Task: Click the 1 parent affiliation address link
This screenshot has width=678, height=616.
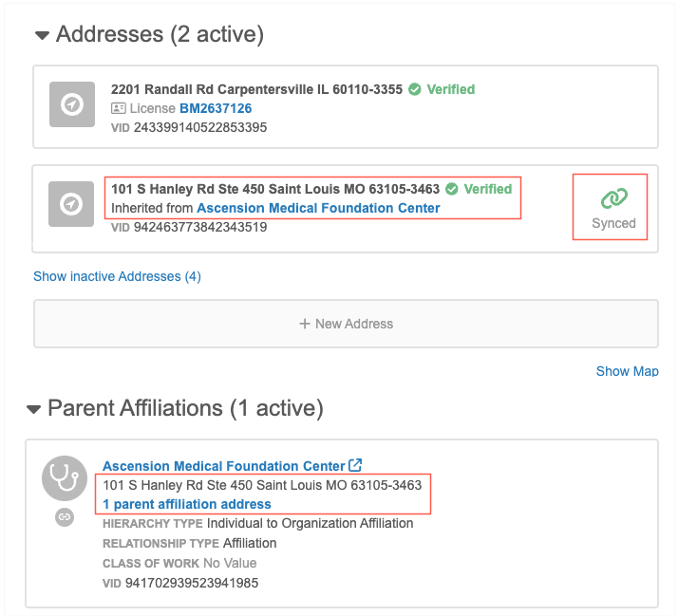Action: point(186,504)
